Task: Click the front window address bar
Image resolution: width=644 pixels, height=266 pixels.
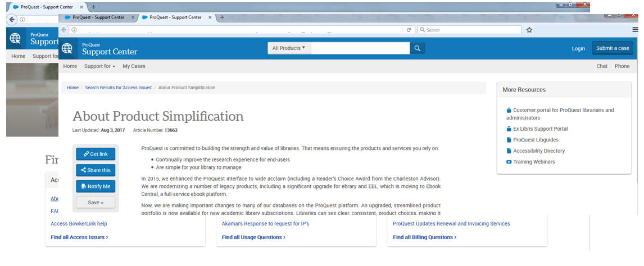Action: [x=238, y=30]
